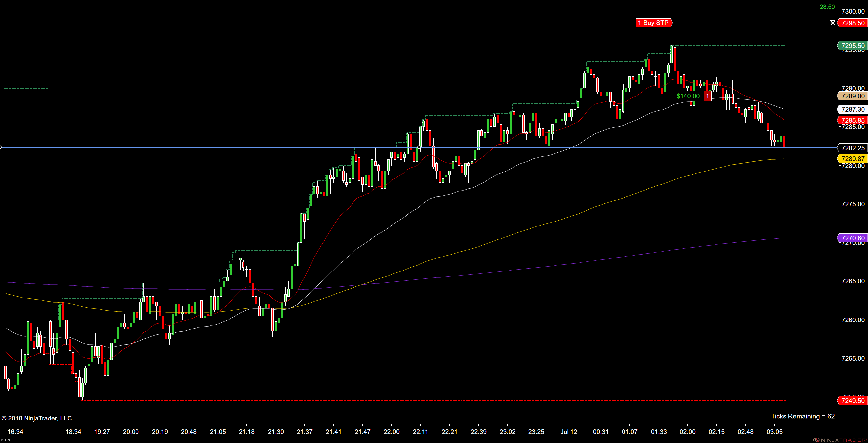Click the yellow 7280.87 indicator marker
Viewport: 868px width, 443px height.
pos(852,159)
